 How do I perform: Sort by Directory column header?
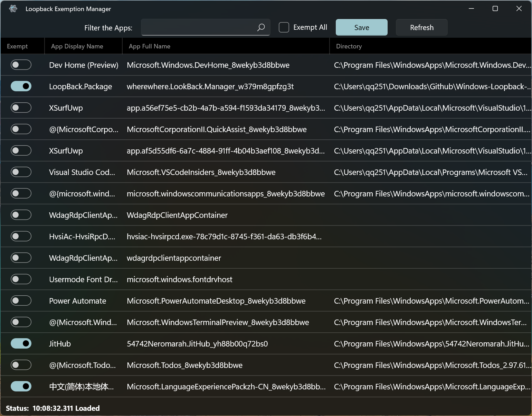click(x=431, y=46)
